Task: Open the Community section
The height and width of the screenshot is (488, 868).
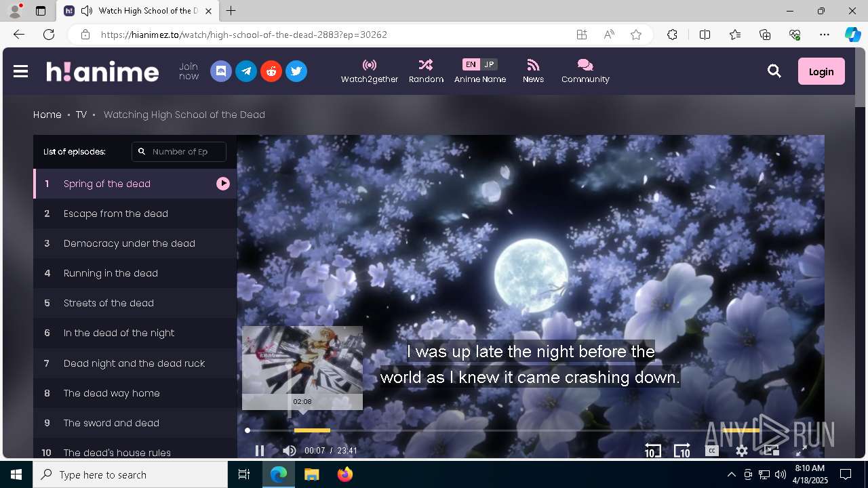Action: point(585,71)
